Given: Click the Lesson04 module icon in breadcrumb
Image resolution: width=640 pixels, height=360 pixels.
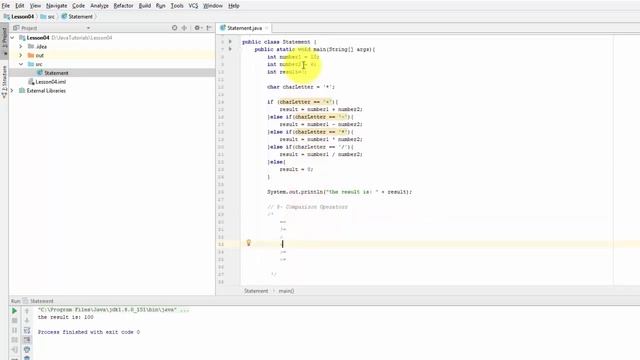Looking at the screenshot, I should (7, 17).
